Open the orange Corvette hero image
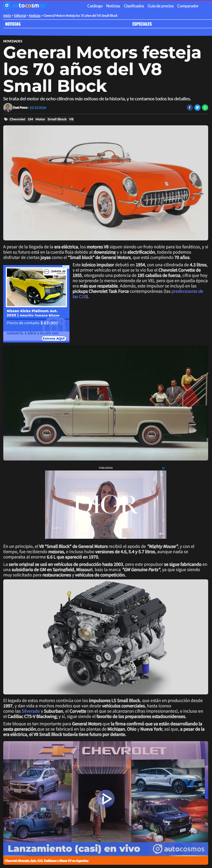 (106, 183)
